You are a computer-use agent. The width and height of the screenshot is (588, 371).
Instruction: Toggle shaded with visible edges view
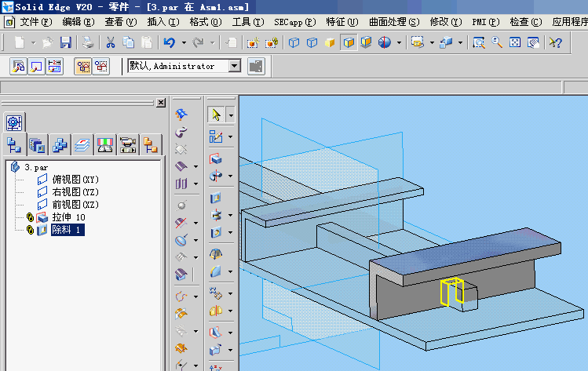pos(348,42)
